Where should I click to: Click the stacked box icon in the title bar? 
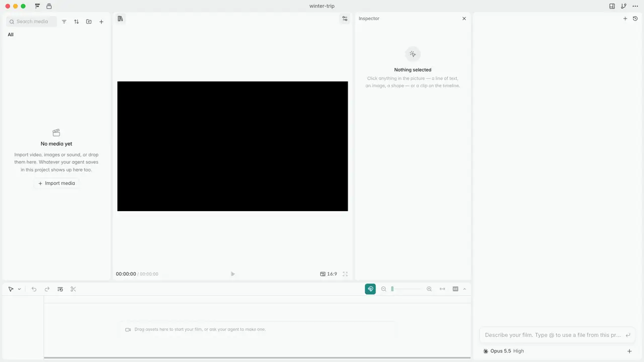click(49, 6)
